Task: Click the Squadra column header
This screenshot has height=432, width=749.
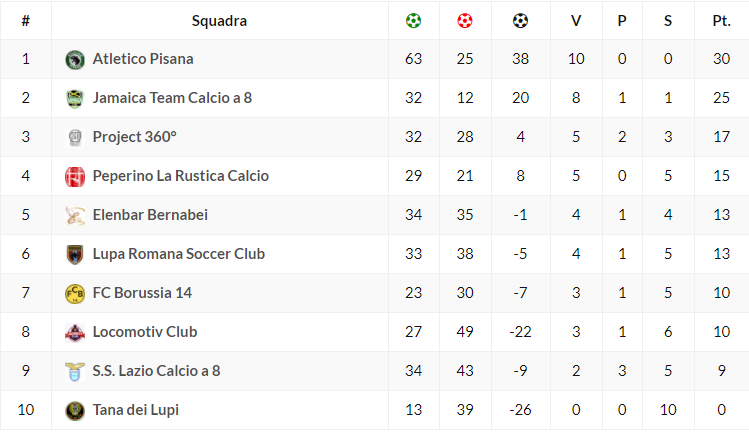Action: click(219, 20)
